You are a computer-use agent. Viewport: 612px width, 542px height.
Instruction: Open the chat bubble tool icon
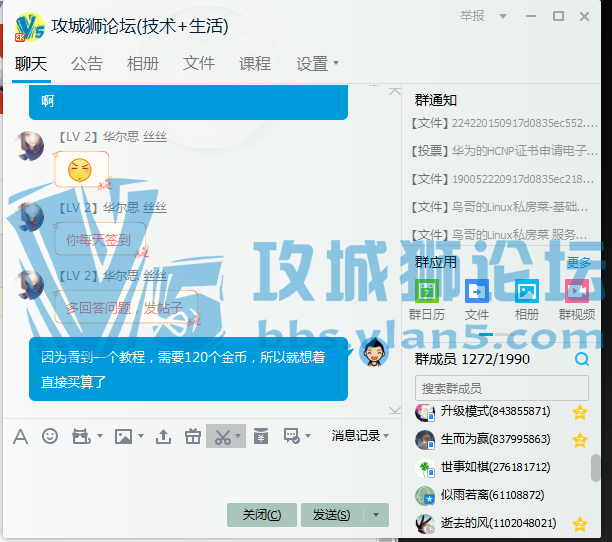292,436
